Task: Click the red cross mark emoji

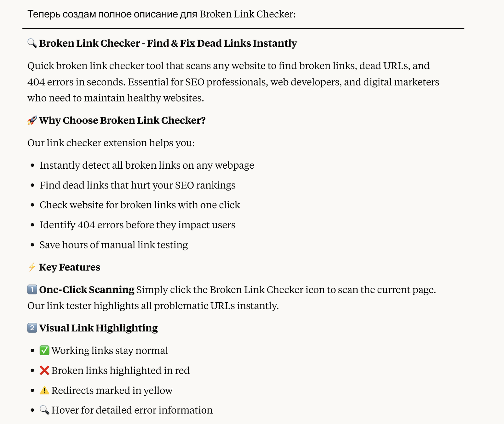Action: 44,370
